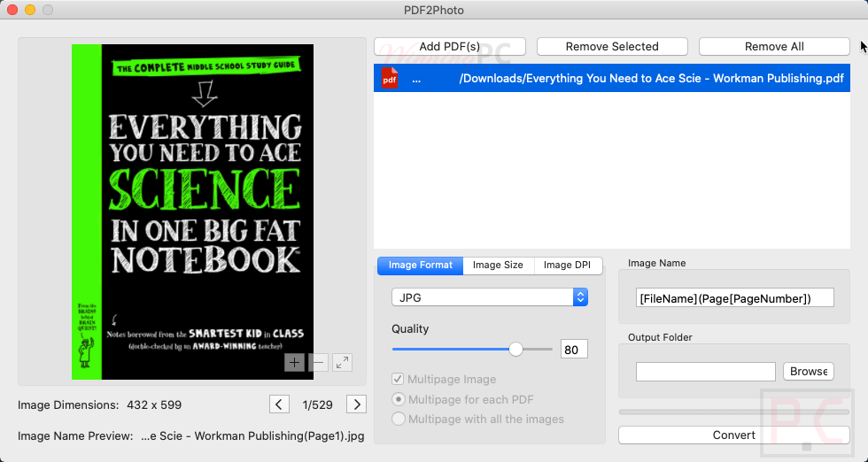The width and height of the screenshot is (868, 462).
Task: Zoom in the preview with plus icon
Action: pyautogui.click(x=294, y=362)
